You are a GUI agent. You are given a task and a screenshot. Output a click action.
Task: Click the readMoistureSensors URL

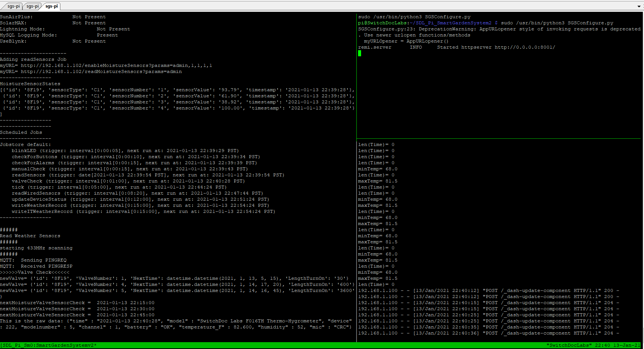[101, 71]
